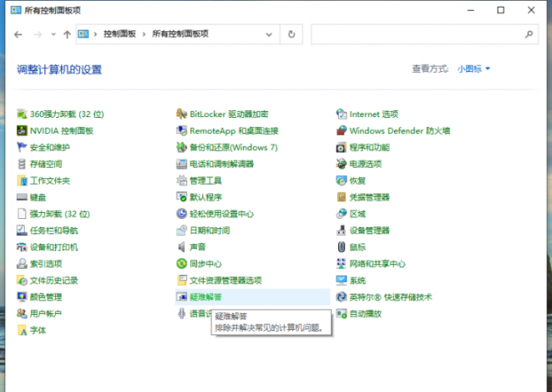Open the 文件历史记录 icon
Viewport: 552px width, 392px height.
click(x=22, y=281)
